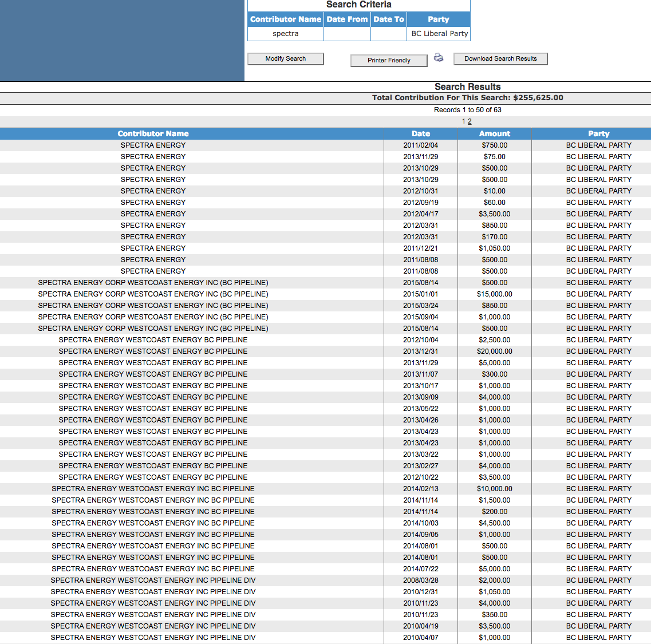The height and width of the screenshot is (644, 651).
Task: Select the $300.00 amount cell
Action: pyautogui.click(x=495, y=374)
